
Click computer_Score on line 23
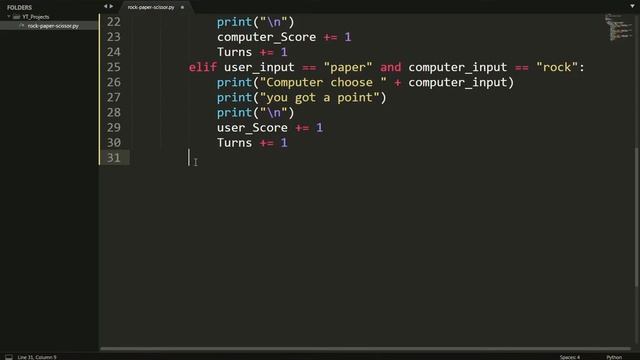pyautogui.click(x=266, y=37)
